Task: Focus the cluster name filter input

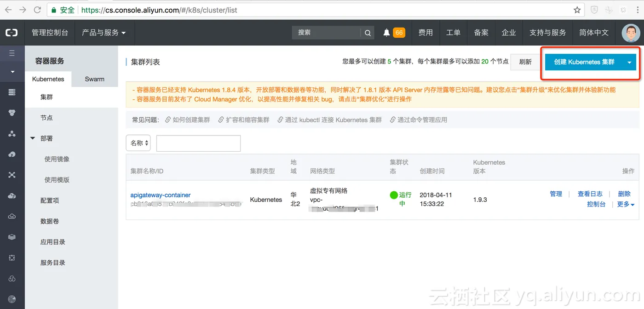Action: (x=198, y=143)
